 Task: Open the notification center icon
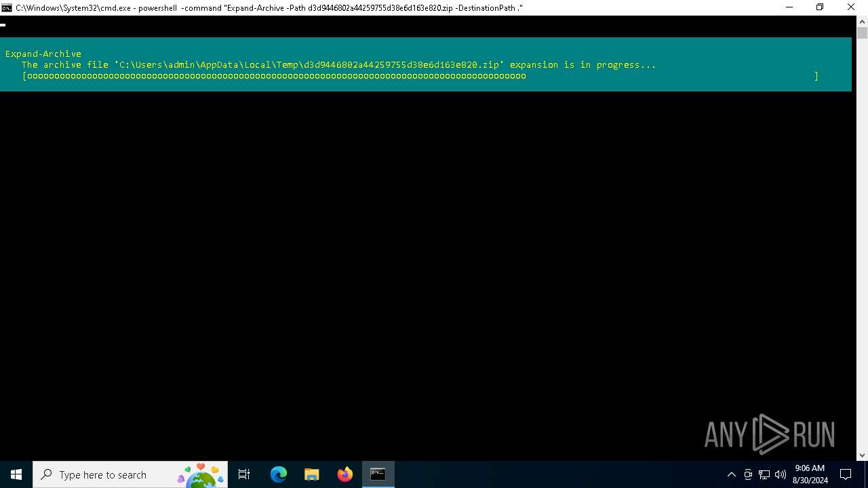(x=846, y=474)
